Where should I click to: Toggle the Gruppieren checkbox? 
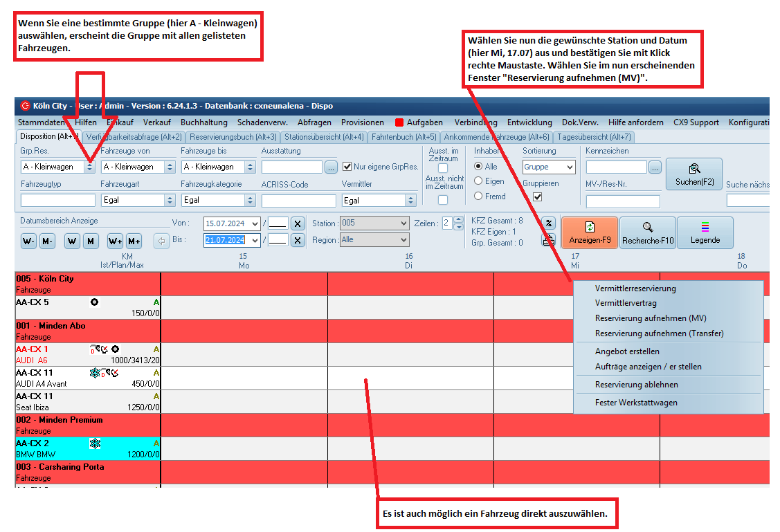point(537,197)
